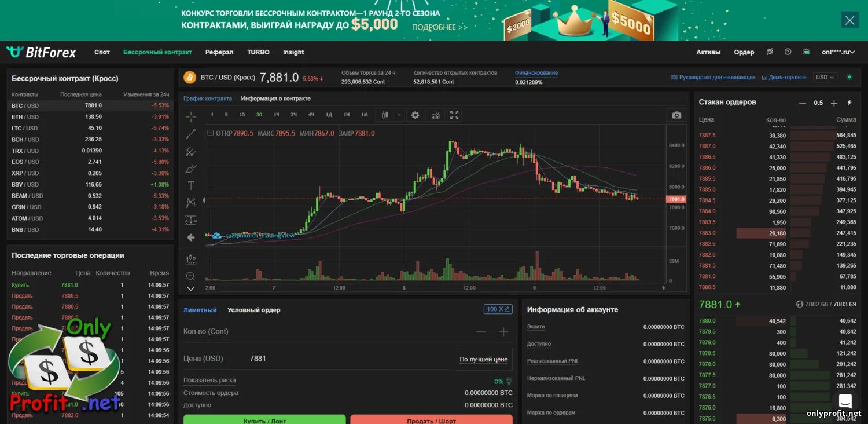868x424 pixels.
Task: Select the pitchfork drawing tool
Action: [190, 152]
